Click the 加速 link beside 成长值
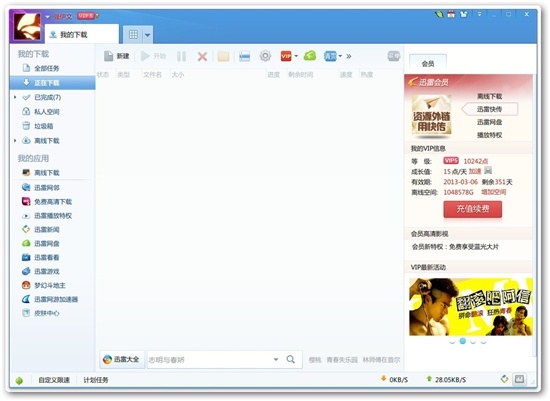Image resolution: width=550 pixels, height=401 pixels. click(475, 171)
